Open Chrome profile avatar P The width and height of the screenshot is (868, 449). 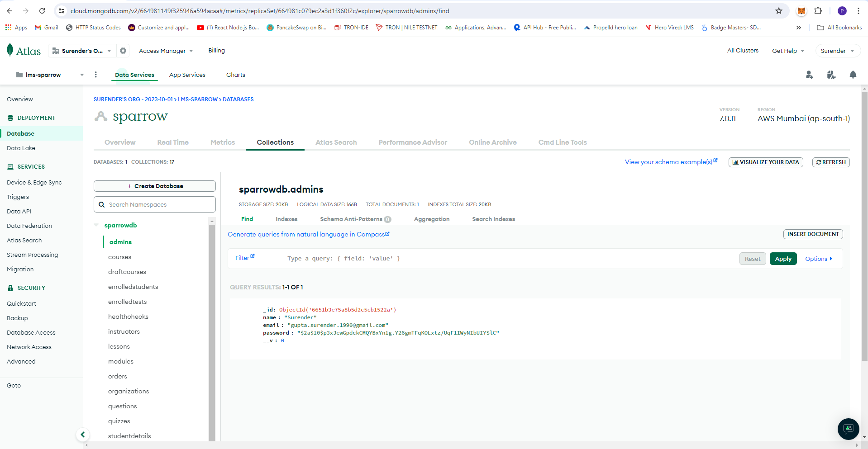click(842, 11)
